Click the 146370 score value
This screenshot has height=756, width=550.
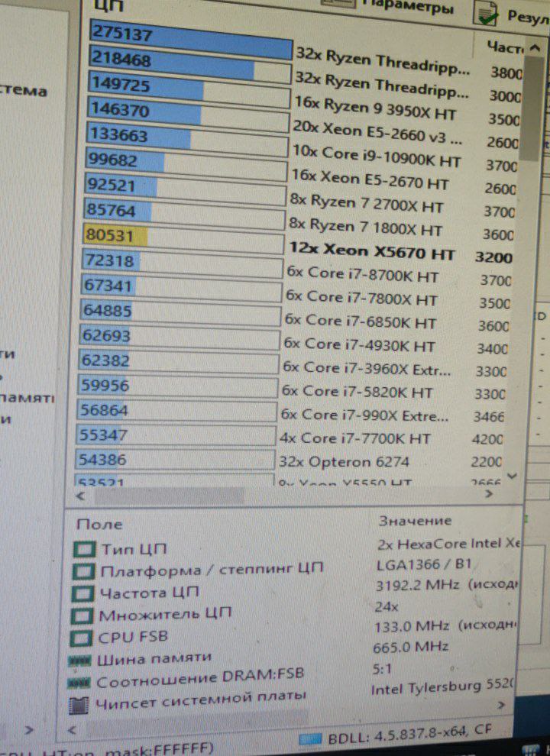click(120, 109)
